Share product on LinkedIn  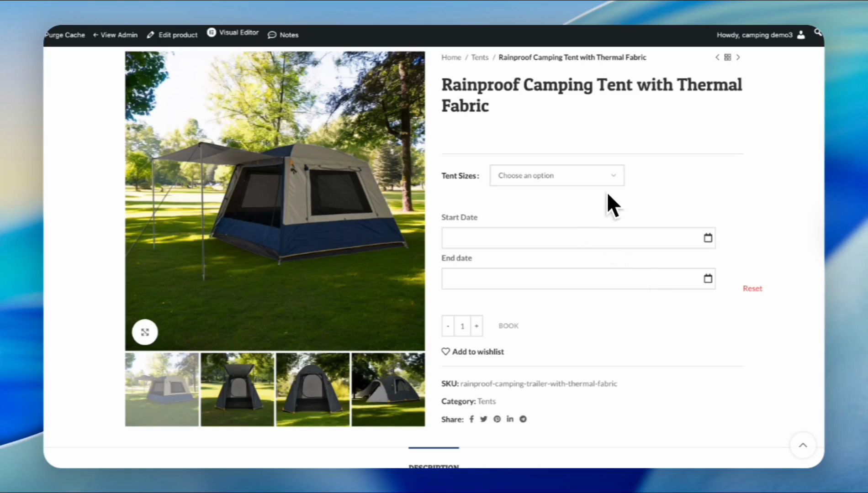(510, 419)
